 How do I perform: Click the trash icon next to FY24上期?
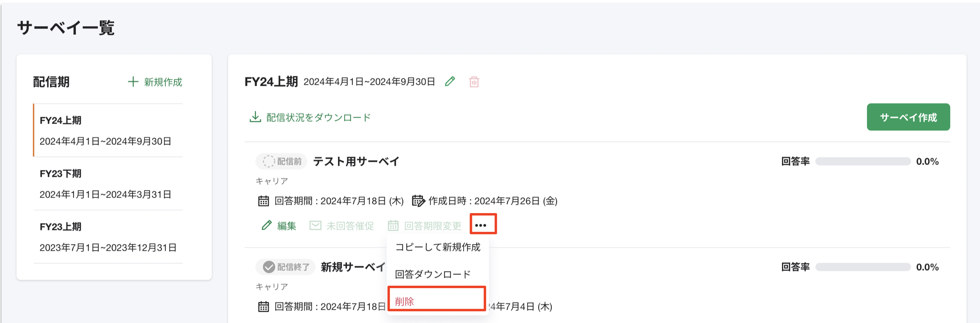(x=474, y=81)
